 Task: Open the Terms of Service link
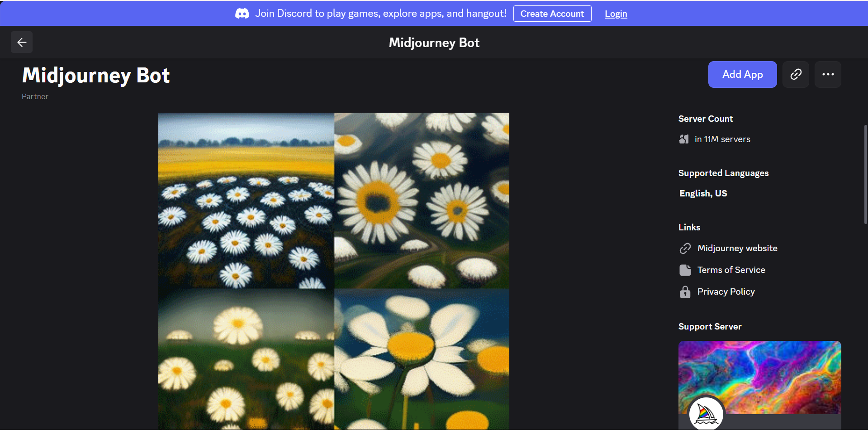[731, 270]
